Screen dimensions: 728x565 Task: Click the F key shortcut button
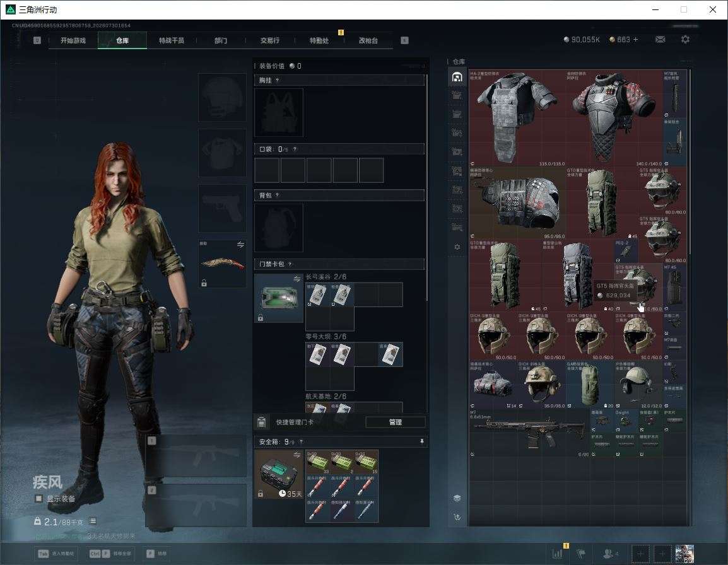click(x=156, y=554)
